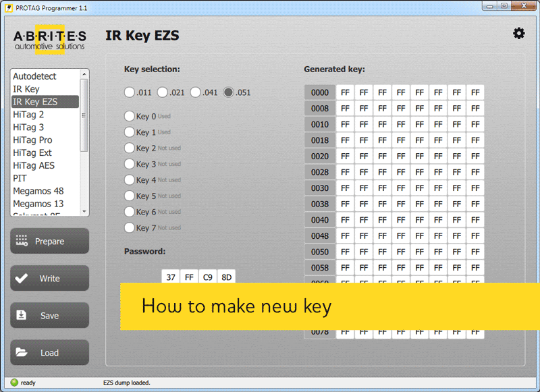Click the first FF cell in row 0020
540x392 pixels.
(x=345, y=156)
